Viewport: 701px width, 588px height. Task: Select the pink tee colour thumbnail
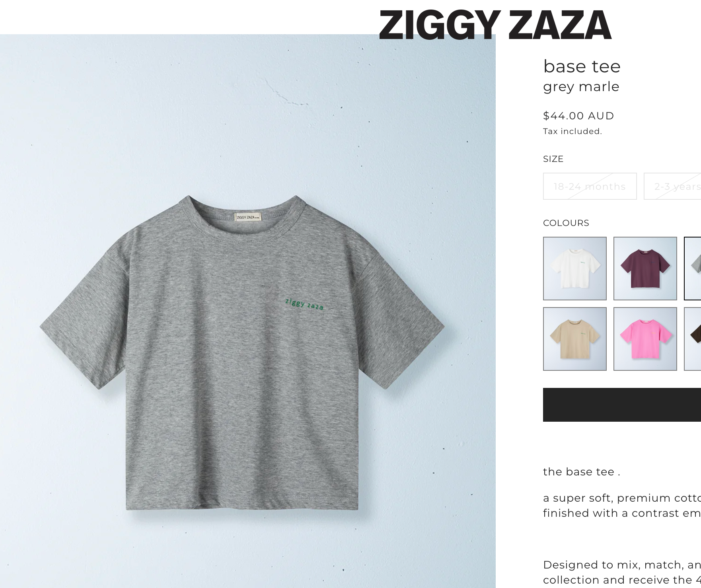(x=645, y=339)
